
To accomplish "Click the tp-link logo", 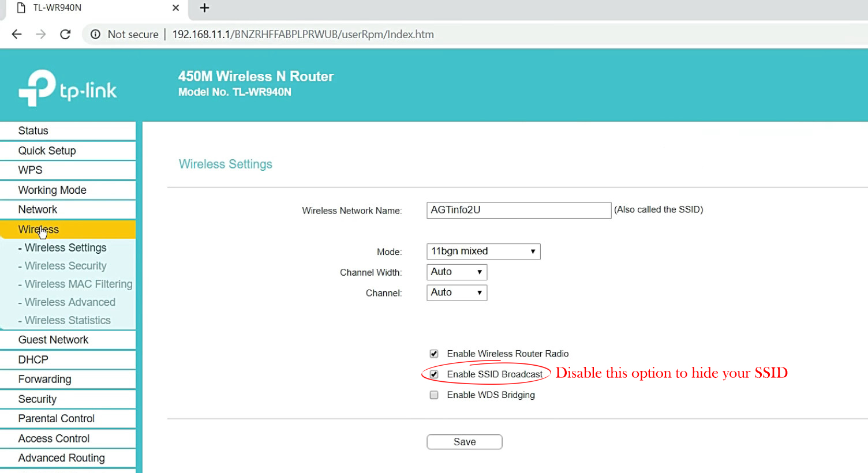I will tap(68, 88).
